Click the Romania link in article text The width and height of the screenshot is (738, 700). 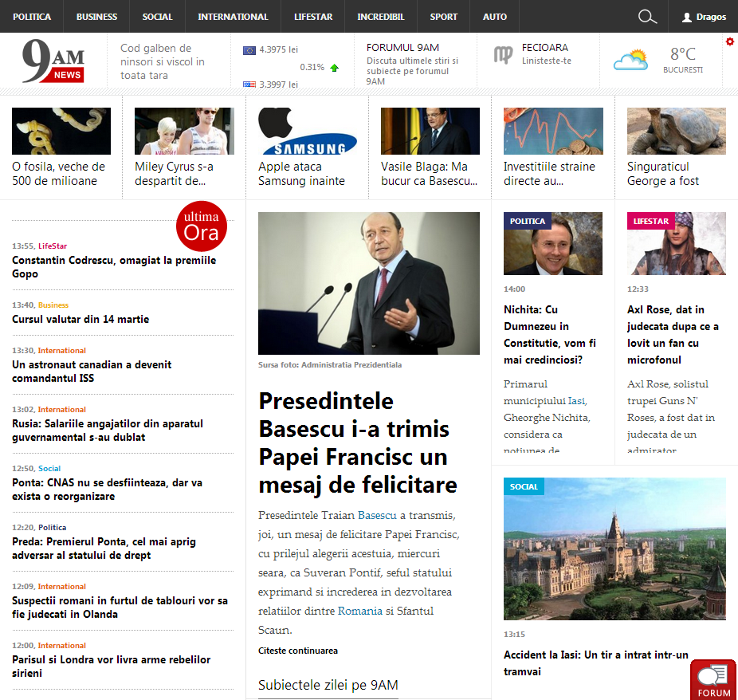[360, 611]
